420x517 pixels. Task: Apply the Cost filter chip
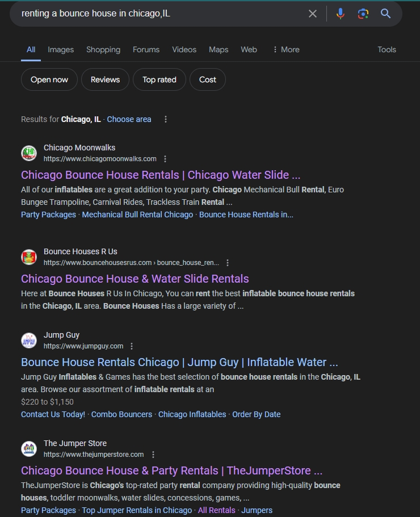[x=208, y=79]
